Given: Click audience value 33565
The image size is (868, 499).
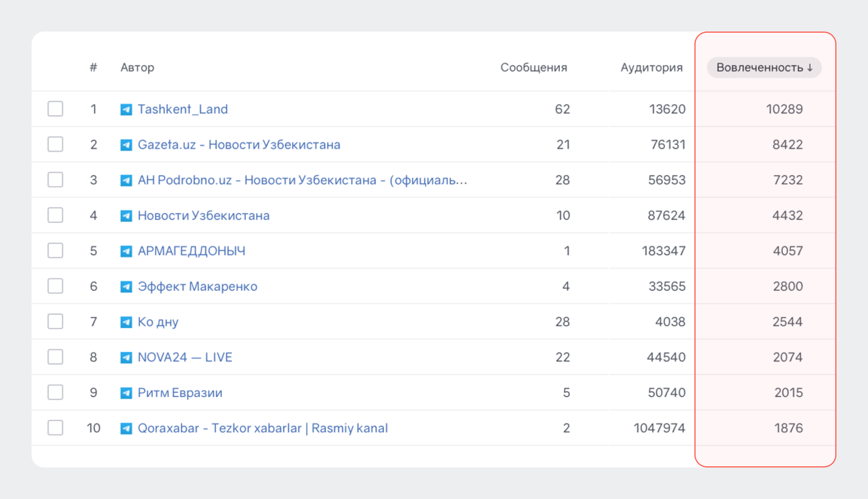Looking at the screenshot, I should pos(667,286).
